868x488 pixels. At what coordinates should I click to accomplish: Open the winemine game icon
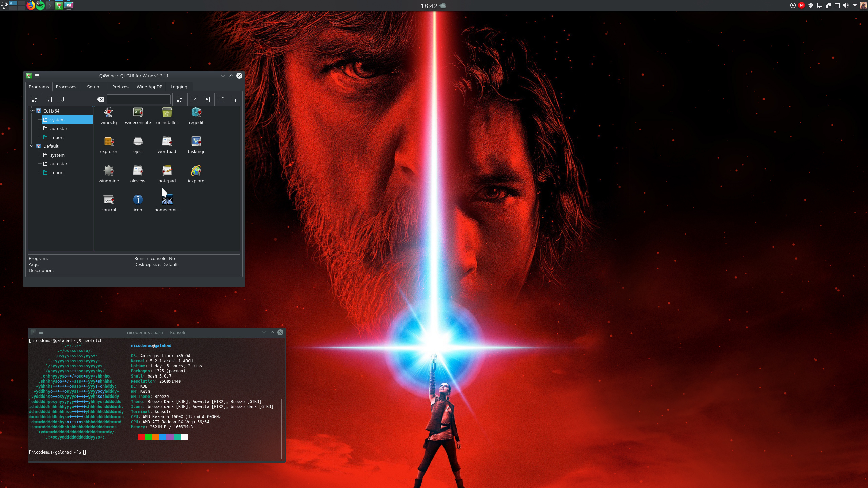tap(108, 171)
